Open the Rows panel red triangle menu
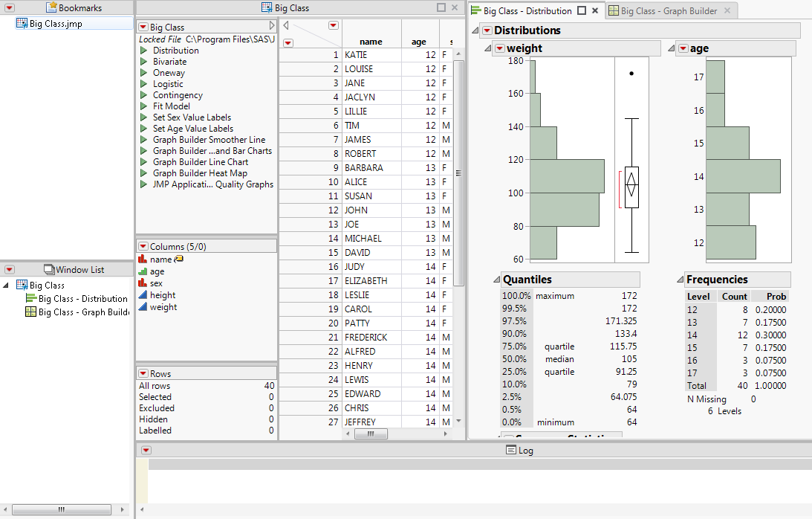This screenshot has height=519, width=812. pos(143,373)
